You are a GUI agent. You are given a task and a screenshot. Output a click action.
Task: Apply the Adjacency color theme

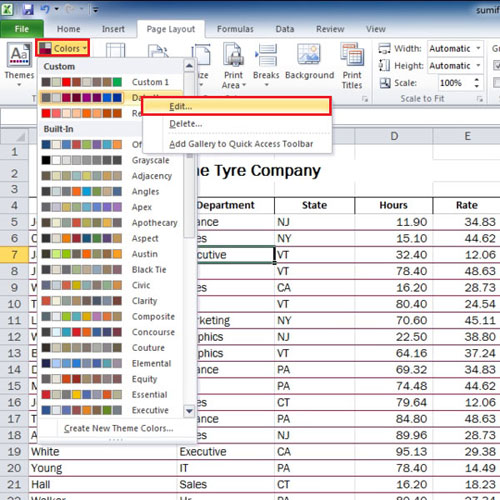(111, 176)
